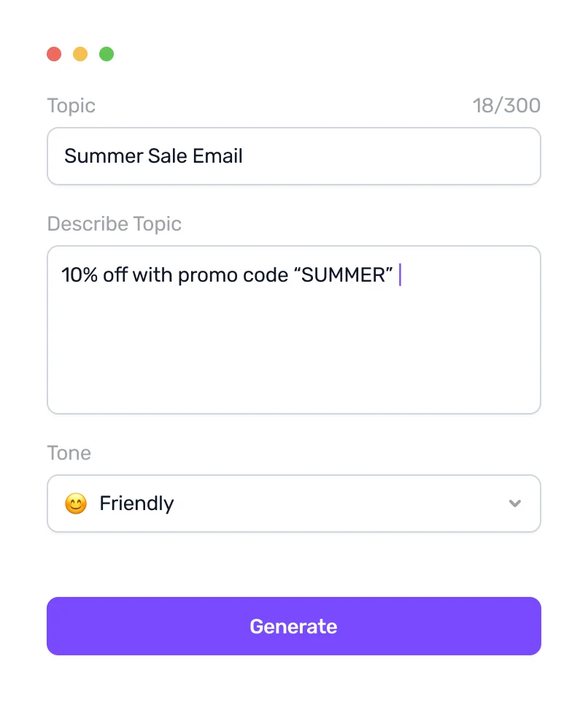Screen dimensions: 588x702
Task: Select the "Friendly" text in the Tone box
Action: coord(136,504)
